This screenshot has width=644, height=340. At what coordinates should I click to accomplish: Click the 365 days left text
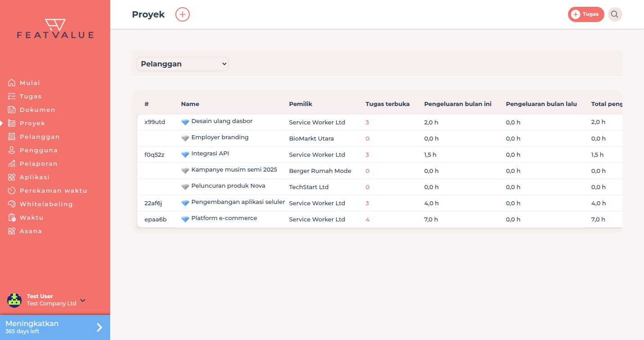(22, 331)
